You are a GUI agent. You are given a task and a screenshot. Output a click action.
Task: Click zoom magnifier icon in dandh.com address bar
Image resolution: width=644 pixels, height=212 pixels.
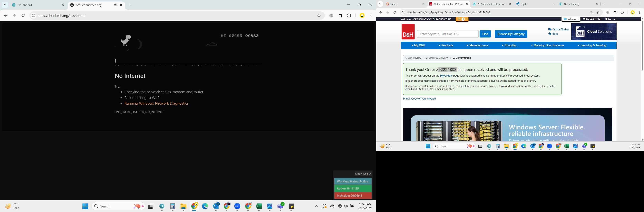coord(592,12)
